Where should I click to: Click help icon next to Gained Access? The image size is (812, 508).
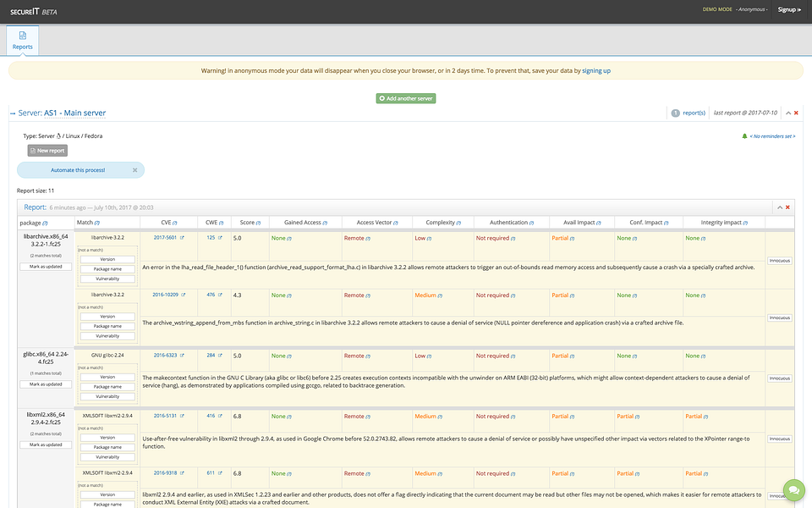325,223
